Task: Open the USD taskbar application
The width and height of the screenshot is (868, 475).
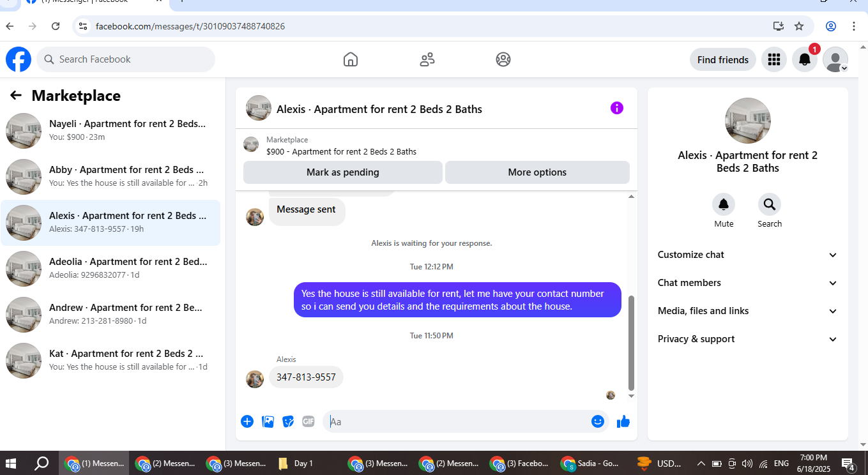Action: click(660, 464)
